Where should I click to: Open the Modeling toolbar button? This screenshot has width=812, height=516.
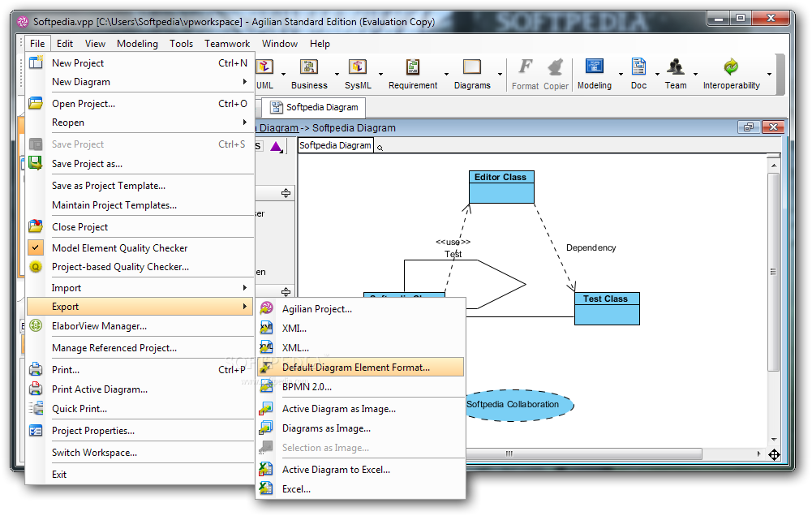(595, 74)
